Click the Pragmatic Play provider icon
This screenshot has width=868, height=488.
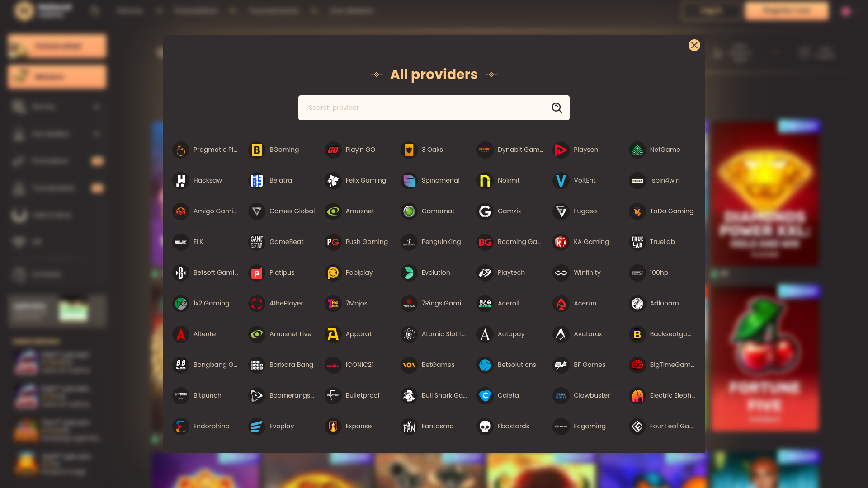click(181, 150)
